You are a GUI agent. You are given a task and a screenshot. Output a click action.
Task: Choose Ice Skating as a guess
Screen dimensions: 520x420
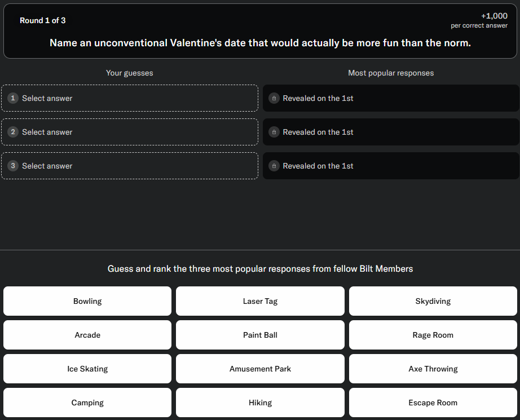point(87,369)
